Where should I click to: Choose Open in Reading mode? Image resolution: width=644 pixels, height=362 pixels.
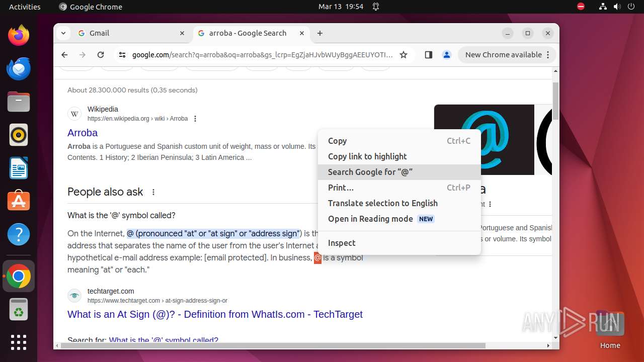[x=399, y=219]
